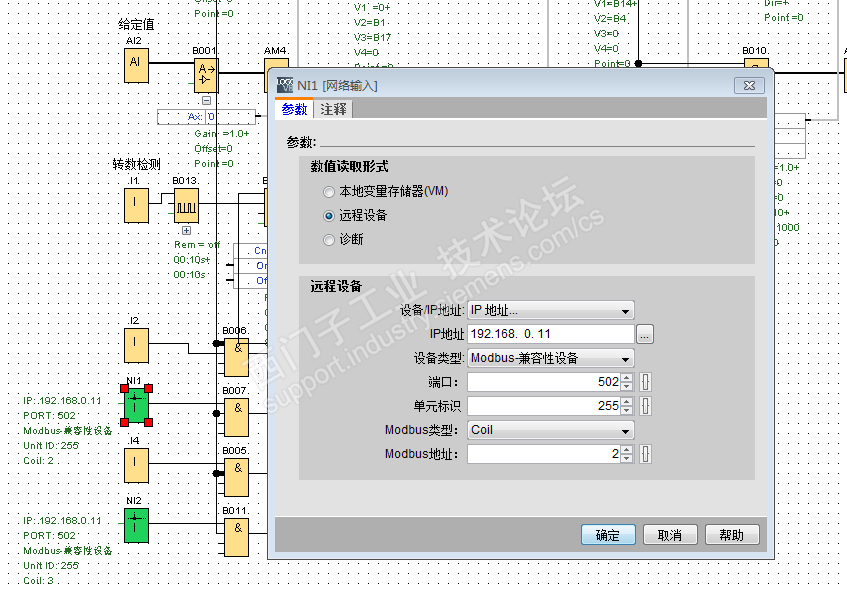Click the 给定值 label on canvas
Viewport: 847px width, 589px height.
coord(136,24)
